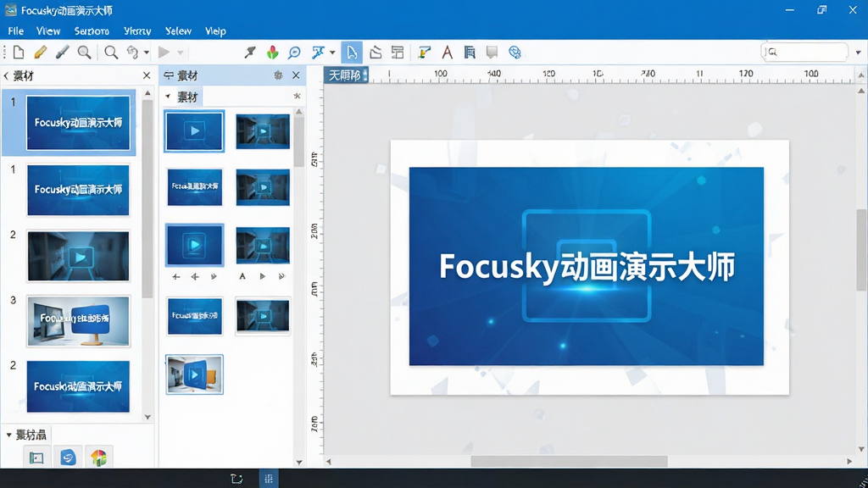Open the Selew menu
Viewport: 868px width, 488px height.
[178, 31]
